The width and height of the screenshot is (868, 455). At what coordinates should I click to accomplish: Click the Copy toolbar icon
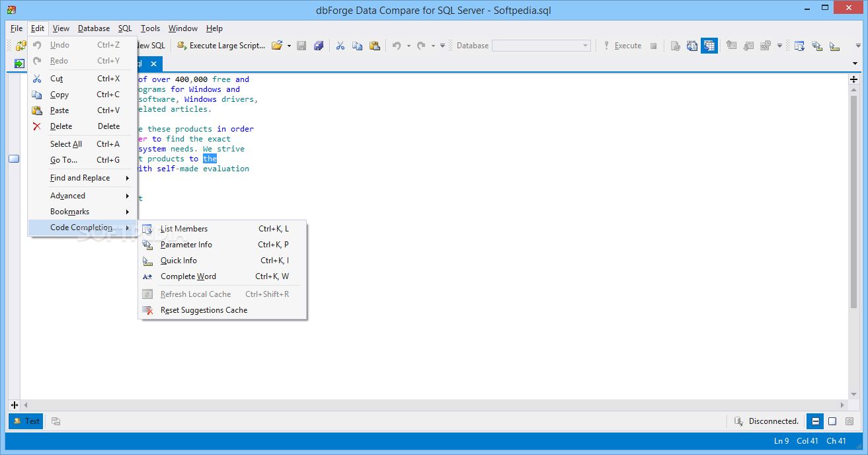(358, 46)
